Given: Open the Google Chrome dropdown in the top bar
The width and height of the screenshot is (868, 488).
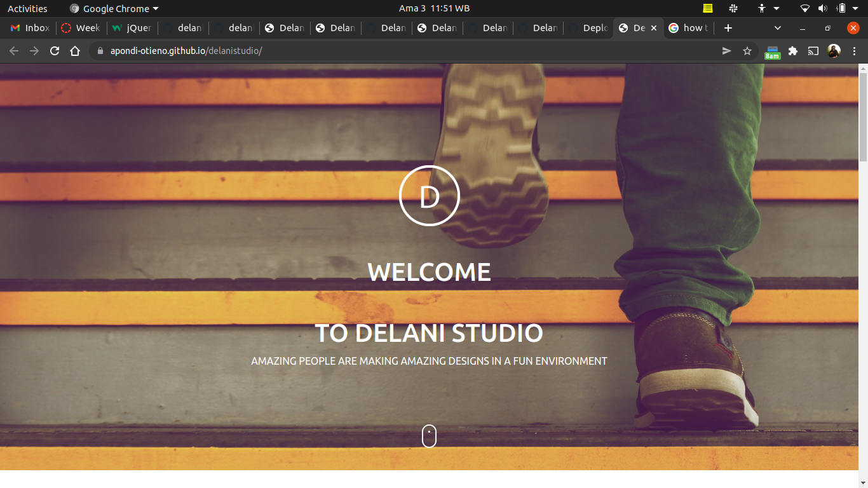Looking at the screenshot, I should [113, 8].
